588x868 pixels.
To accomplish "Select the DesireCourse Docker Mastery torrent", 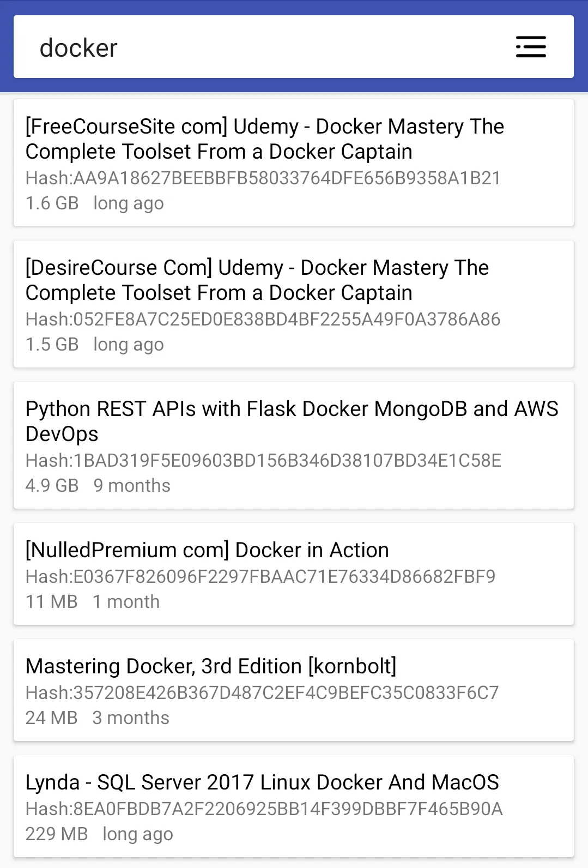I will 257,280.
